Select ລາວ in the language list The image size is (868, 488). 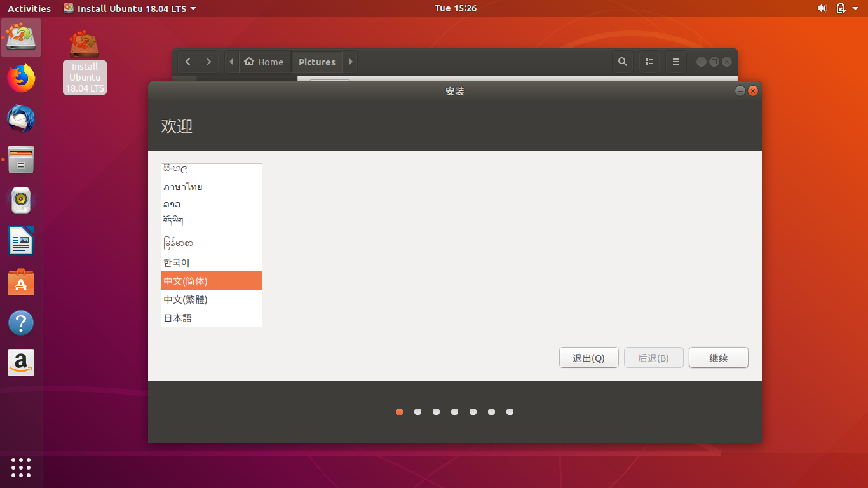pyautogui.click(x=212, y=204)
